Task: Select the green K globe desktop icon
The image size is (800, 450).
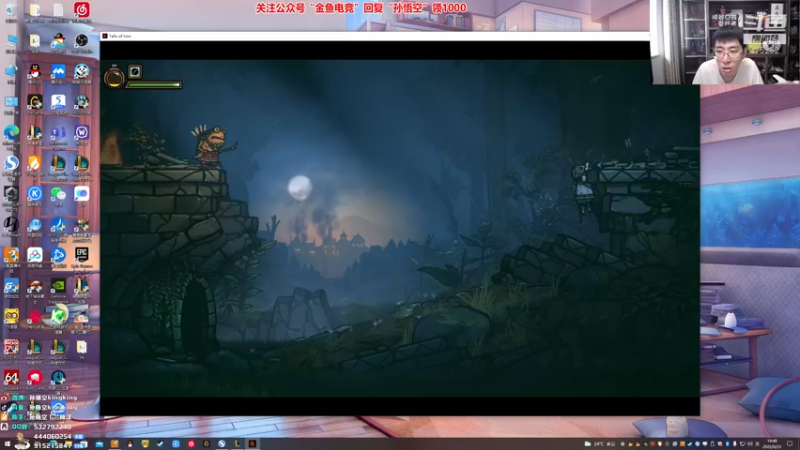Action: coord(58,316)
